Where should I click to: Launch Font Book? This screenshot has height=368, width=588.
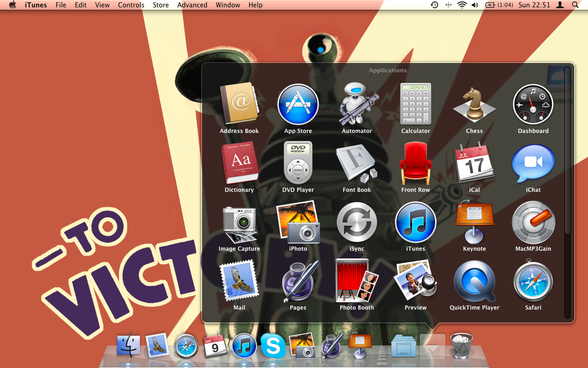pos(357,163)
